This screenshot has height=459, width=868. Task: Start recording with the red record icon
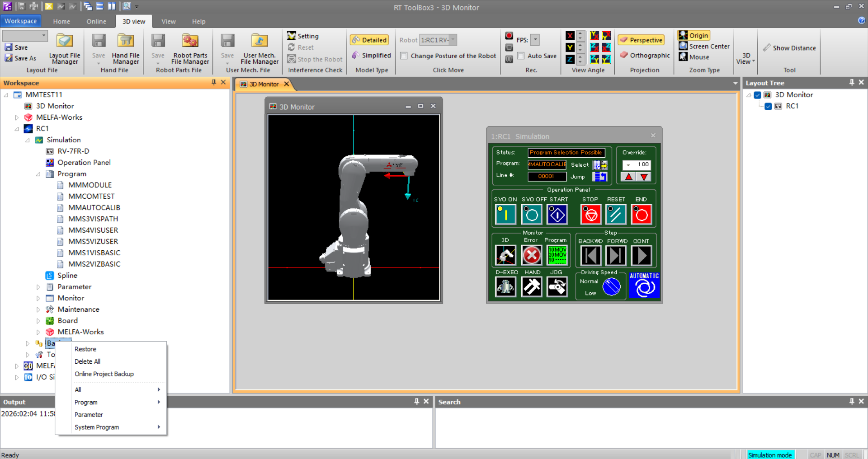tap(509, 36)
